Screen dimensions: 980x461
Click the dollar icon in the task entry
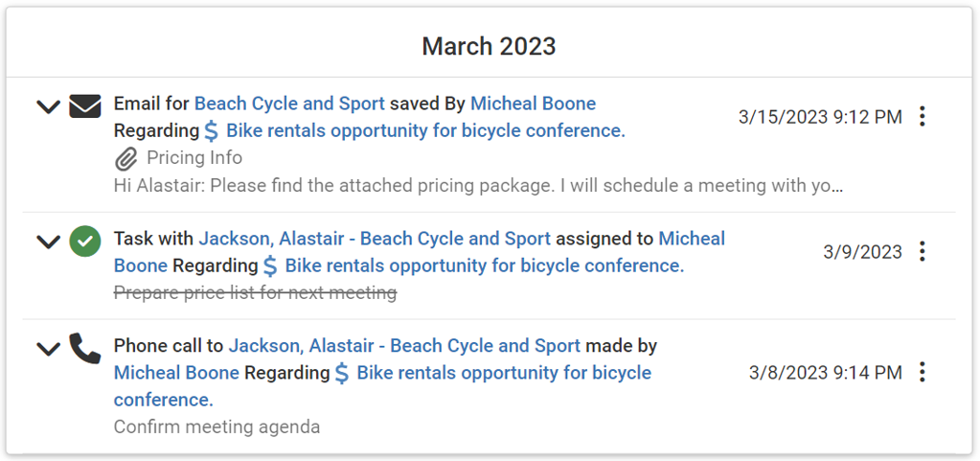271,266
